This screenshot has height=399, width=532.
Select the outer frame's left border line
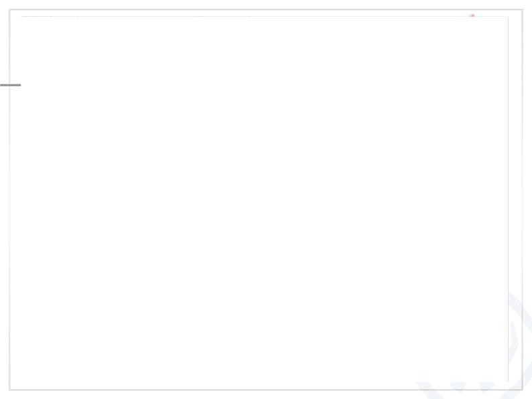[9, 199]
